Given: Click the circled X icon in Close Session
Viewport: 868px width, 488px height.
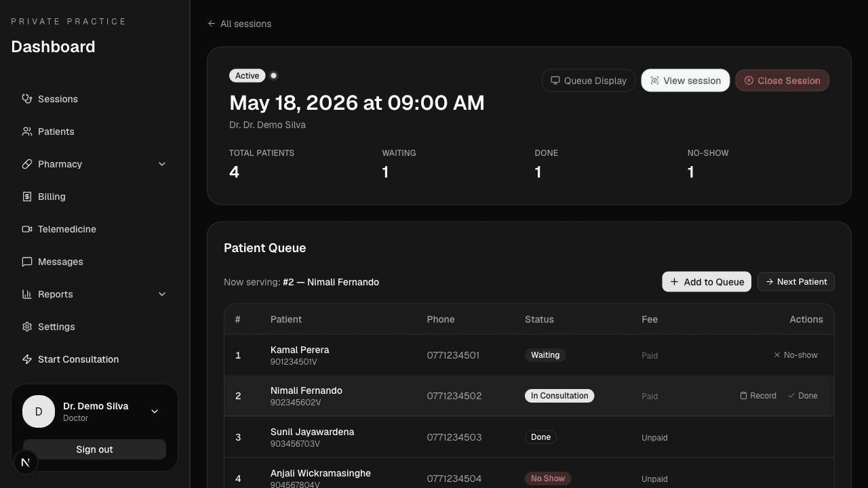Looking at the screenshot, I should coord(749,81).
